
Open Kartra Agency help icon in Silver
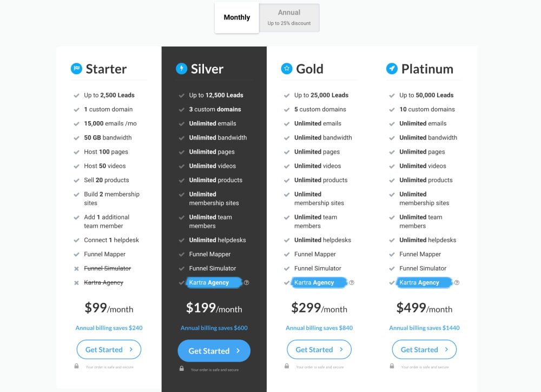[x=246, y=283]
